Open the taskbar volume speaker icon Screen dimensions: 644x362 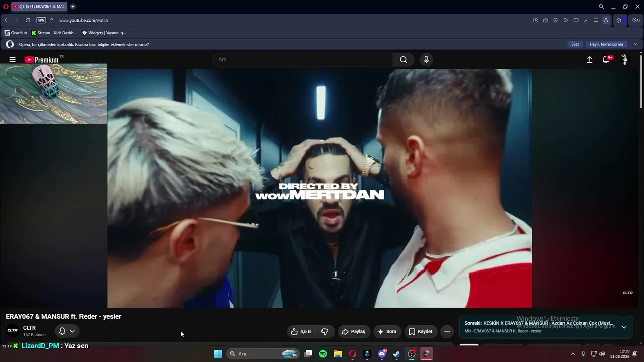tap(602, 354)
